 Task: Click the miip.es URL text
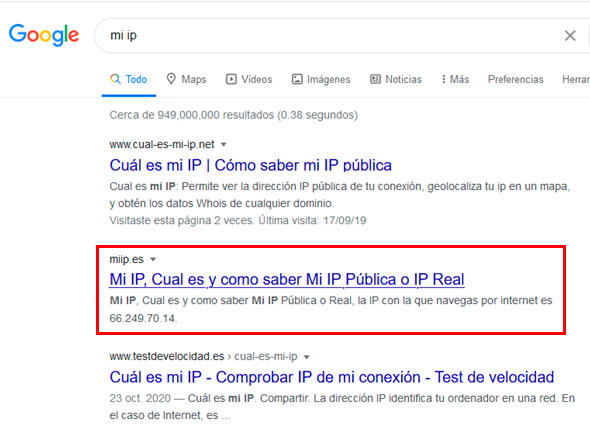(x=126, y=259)
